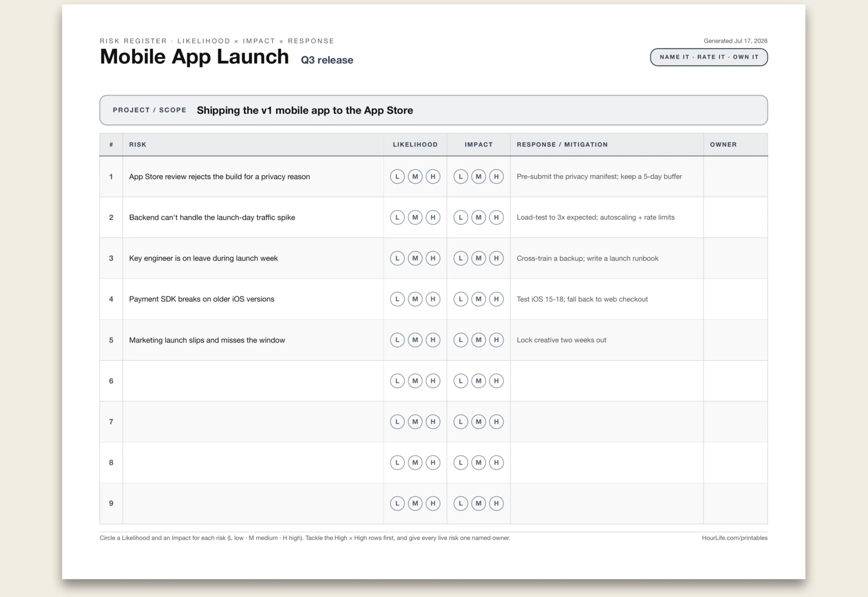
Task: Circle Likelihood H in row 9
Action: [433, 503]
